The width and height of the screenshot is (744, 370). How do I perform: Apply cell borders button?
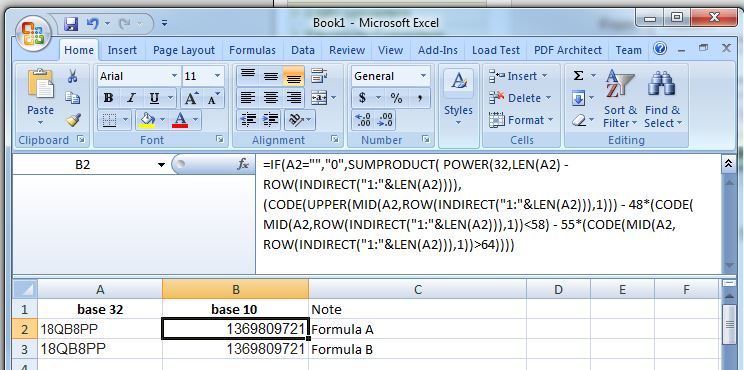pyautogui.click(x=110, y=120)
